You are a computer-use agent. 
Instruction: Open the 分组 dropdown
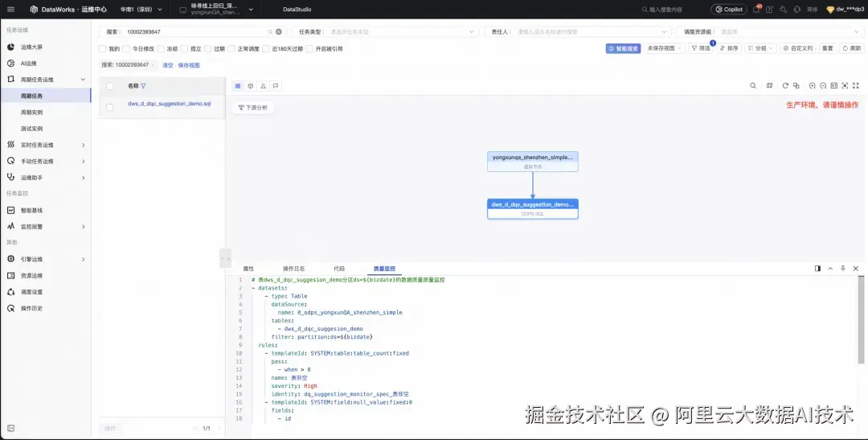[760, 49]
